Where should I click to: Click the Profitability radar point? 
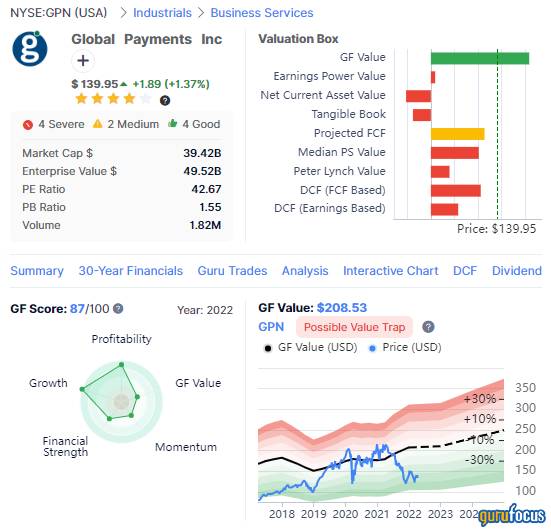pos(122,365)
